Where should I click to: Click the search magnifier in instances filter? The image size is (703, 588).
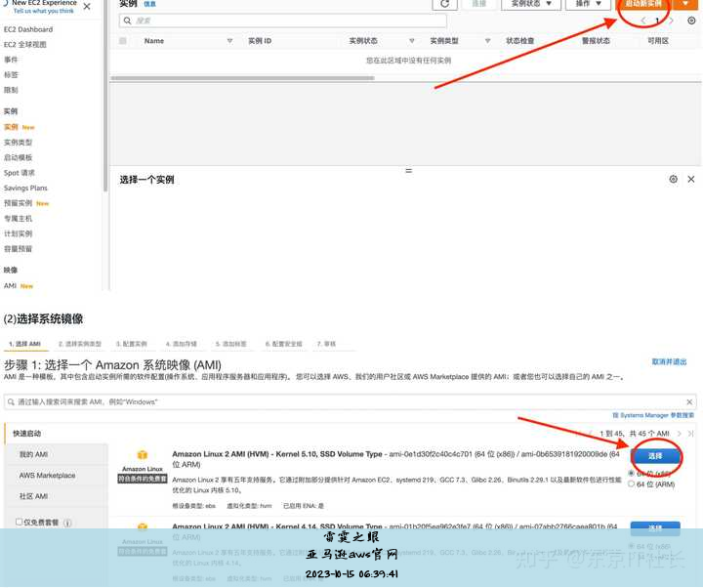127,21
